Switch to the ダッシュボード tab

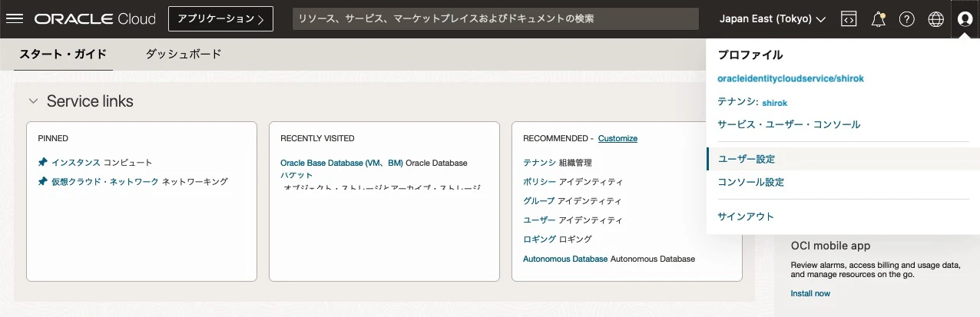[184, 54]
